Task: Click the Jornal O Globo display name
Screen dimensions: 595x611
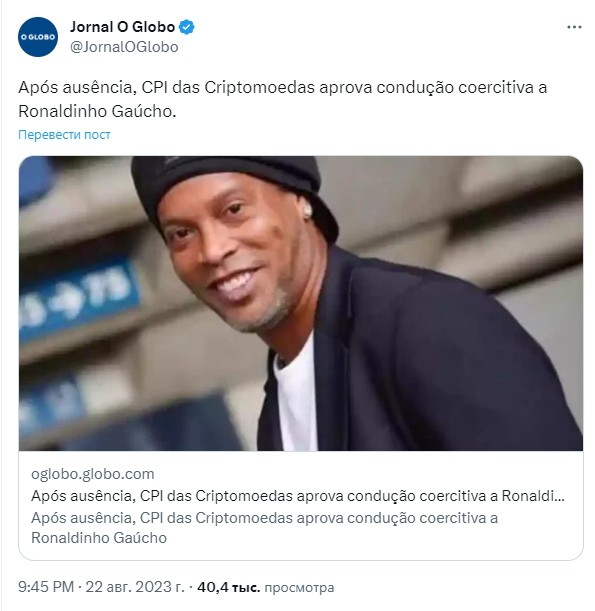Action: 122,27
